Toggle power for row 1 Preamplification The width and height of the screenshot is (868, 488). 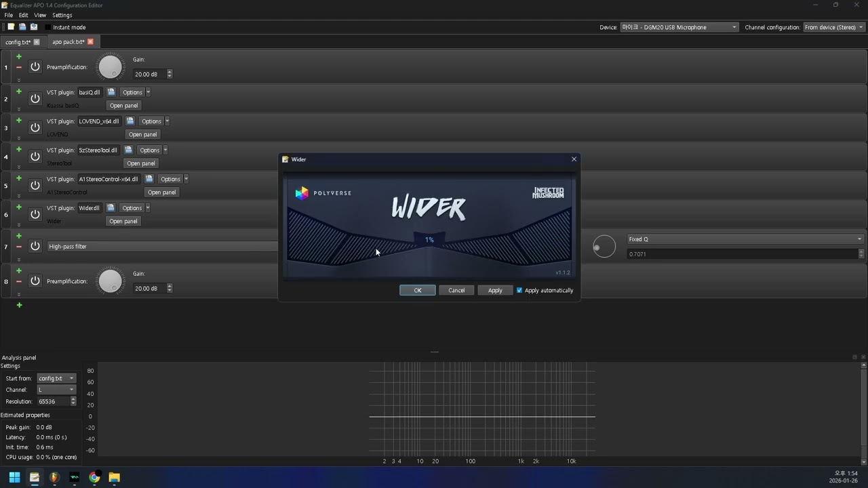pos(35,67)
